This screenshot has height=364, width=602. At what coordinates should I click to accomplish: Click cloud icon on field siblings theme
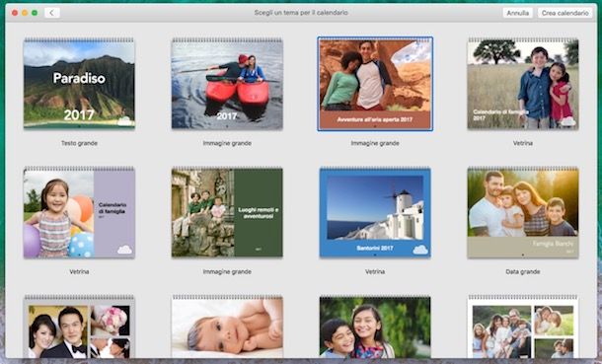pos(568,121)
